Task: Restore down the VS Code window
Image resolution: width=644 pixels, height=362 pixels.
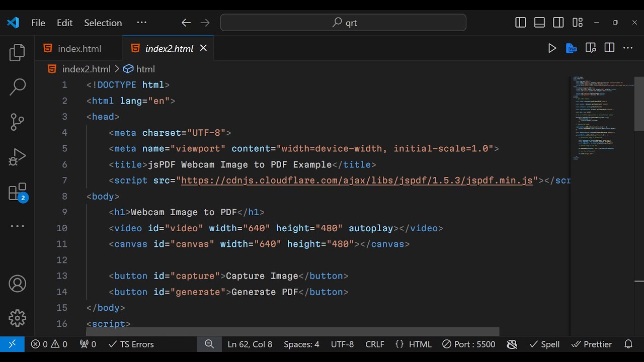Action: (x=615, y=23)
